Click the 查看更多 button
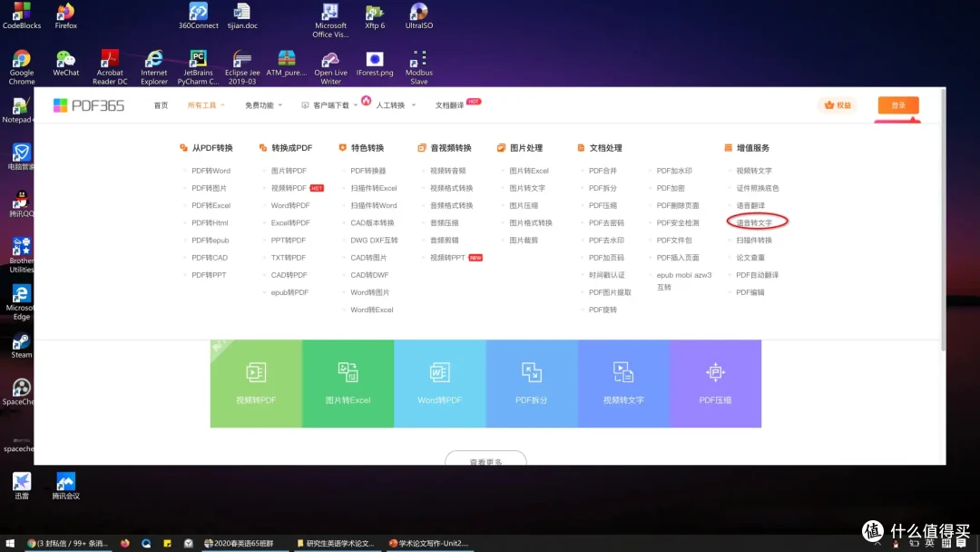The image size is (980, 552). pos(485,458)
